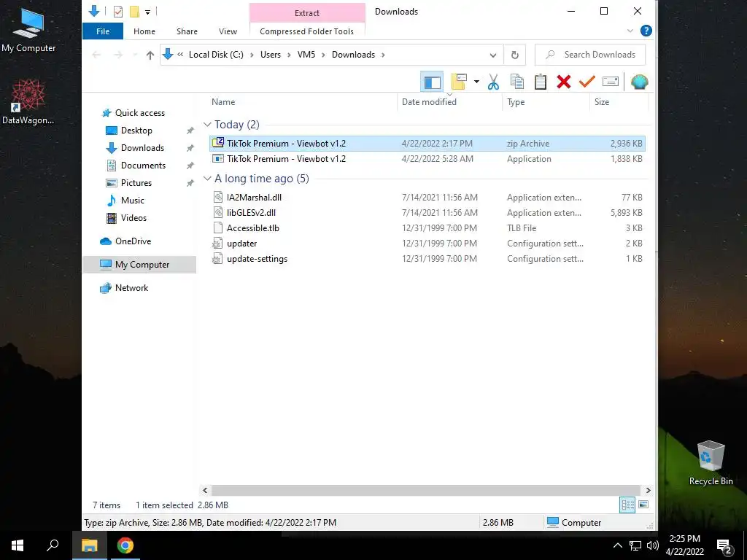Open the address bar history dropdown

coord(493,55)
